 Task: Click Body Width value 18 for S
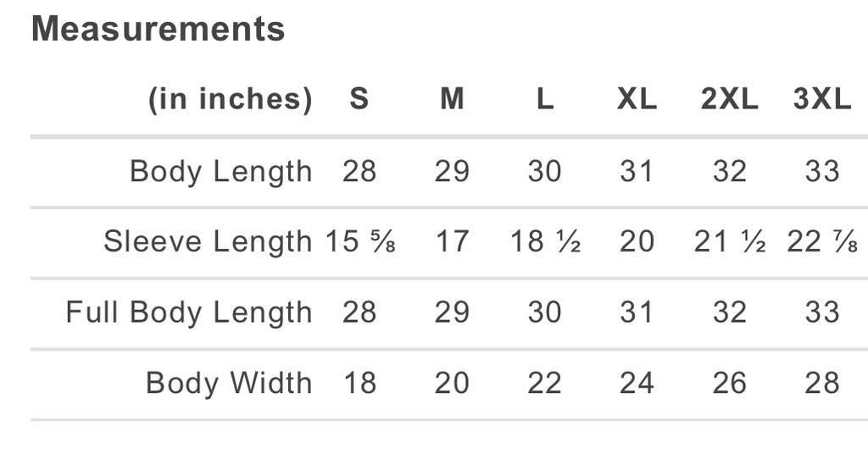pyautogui.click(x=359, y=383)
